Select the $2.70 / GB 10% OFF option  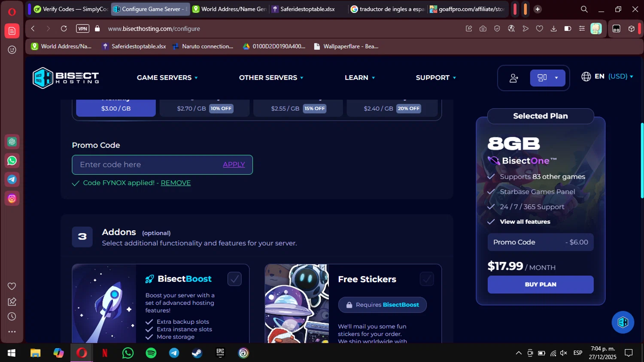click(x=204, y=108)
